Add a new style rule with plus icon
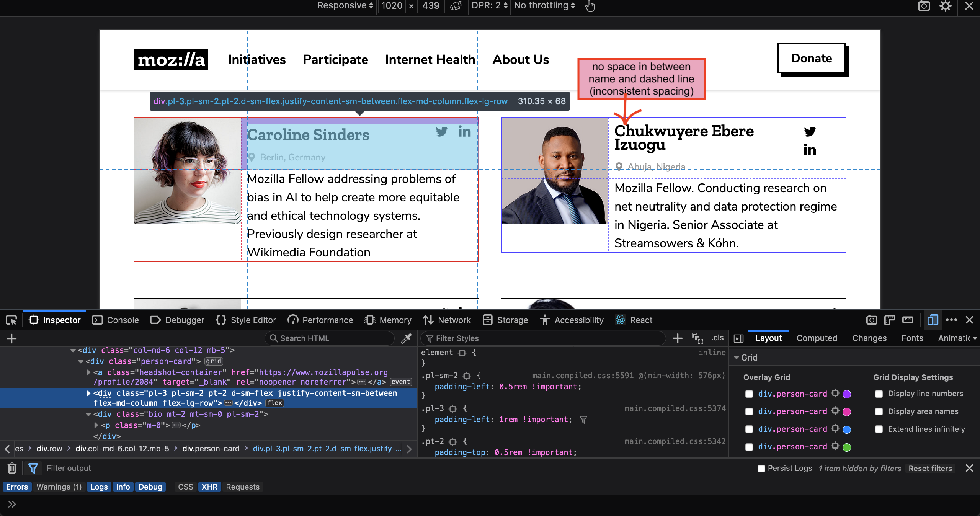The height and width of the screenshot is (516, 980). (x=678, y=338)
